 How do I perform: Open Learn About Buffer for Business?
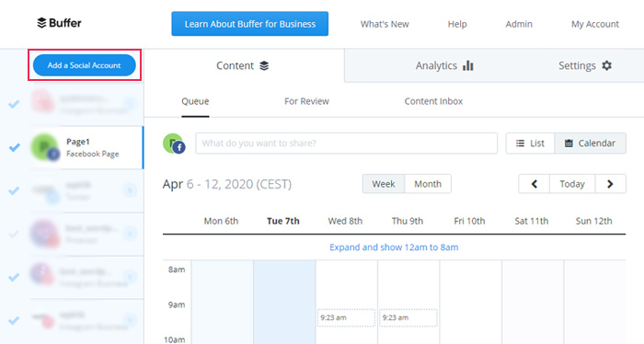point(249,24)
